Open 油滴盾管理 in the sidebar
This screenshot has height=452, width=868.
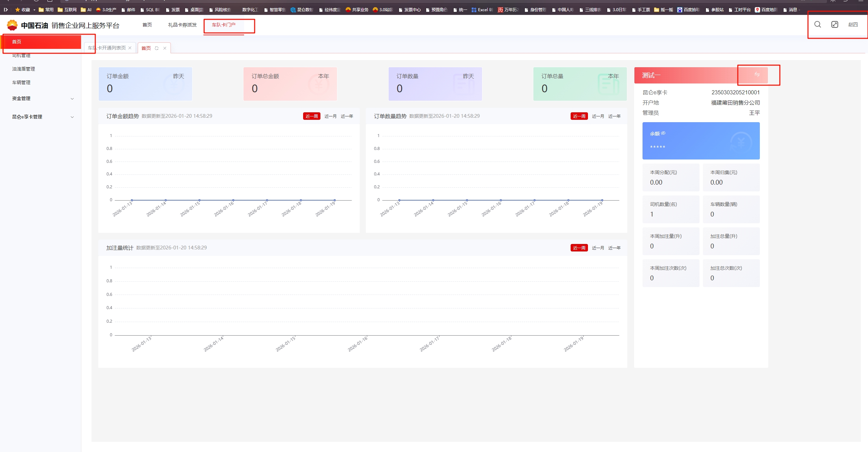23,69
